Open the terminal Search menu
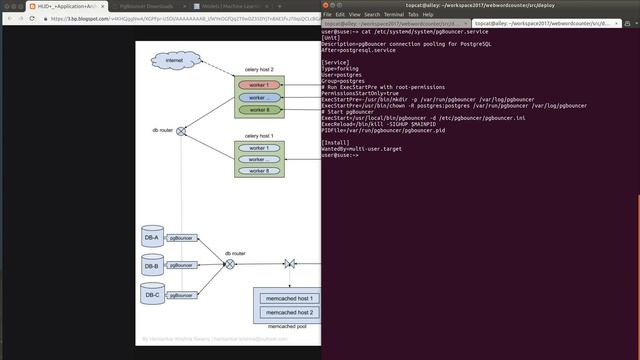 click(x=372, y=14)
